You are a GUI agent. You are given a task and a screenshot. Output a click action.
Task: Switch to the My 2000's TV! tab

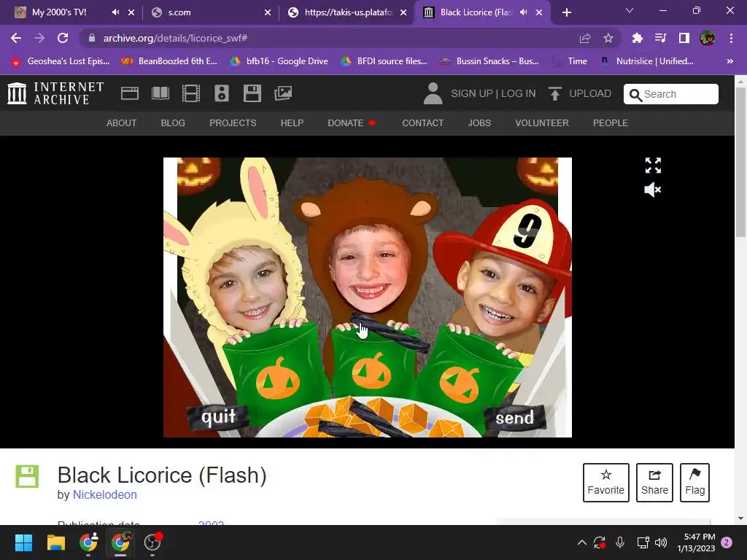pyautogui.click(x=59, y=12)
